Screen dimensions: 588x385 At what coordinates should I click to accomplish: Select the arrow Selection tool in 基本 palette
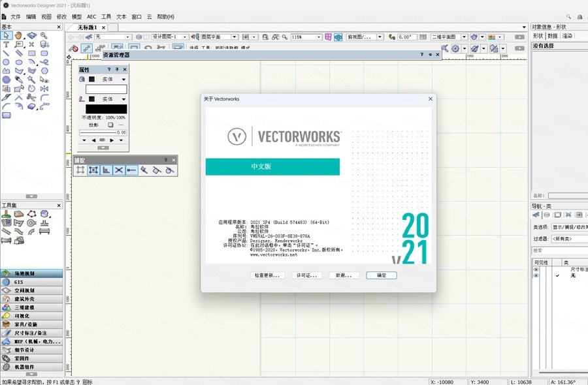click(6, 35)
